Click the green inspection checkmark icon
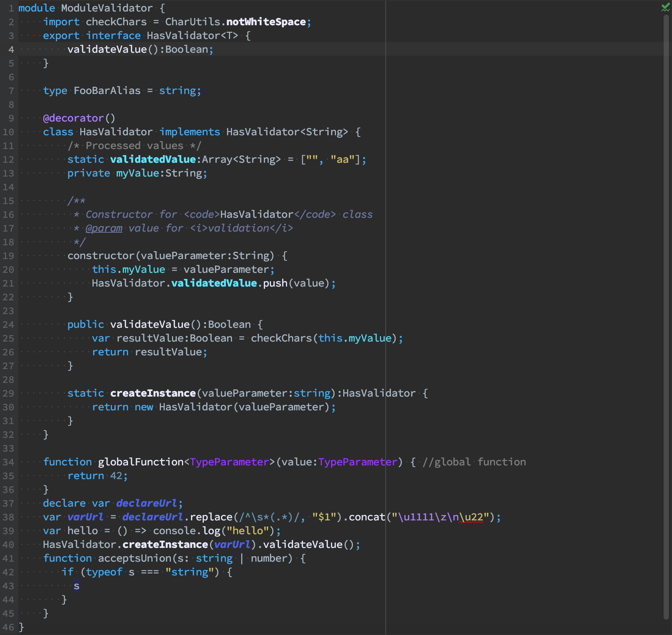This screenshot has width=672, height=635. [666, 8]
